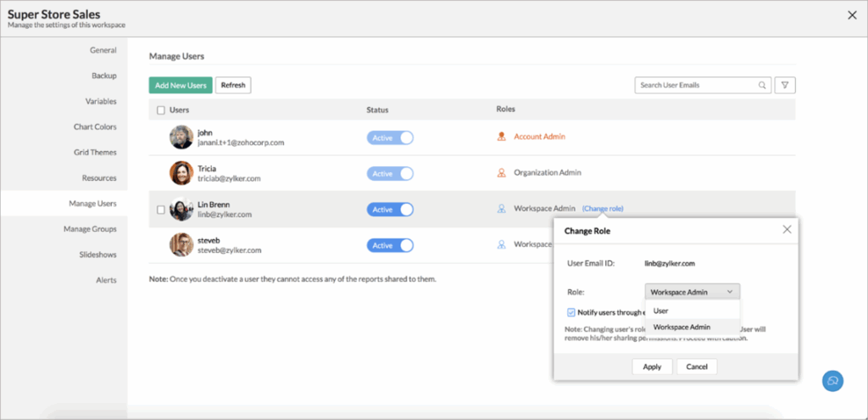Open the Manage Groups settings tab
Screen dimensions: 868x420
90,229
